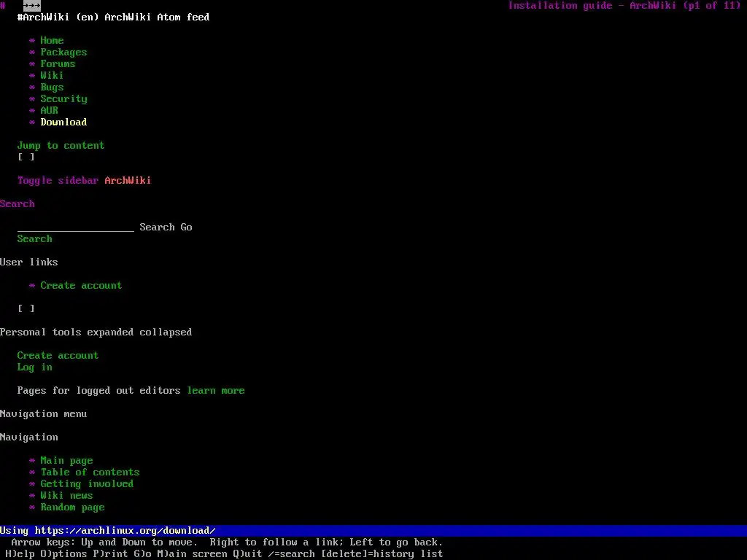The image size is (747, 560).
Task: Click the Navigation menu heading text
Action: (x=43, y=414)
